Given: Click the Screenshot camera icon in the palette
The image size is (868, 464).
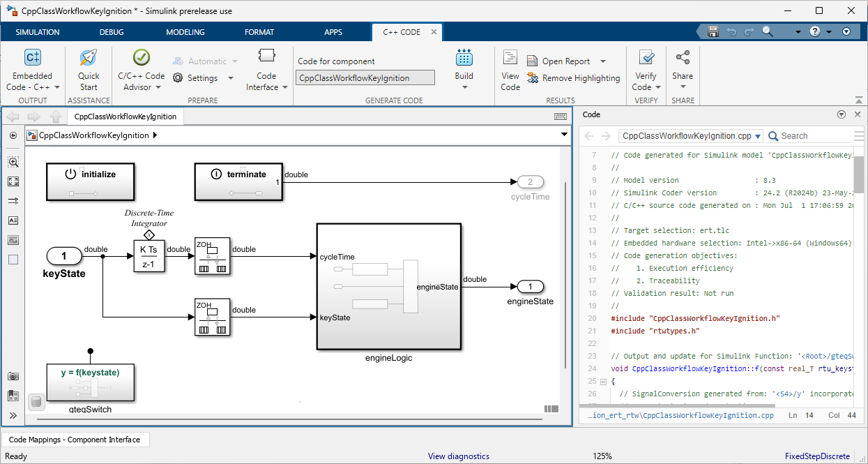Looking at the screenshot, I should [x=13, y=376].
